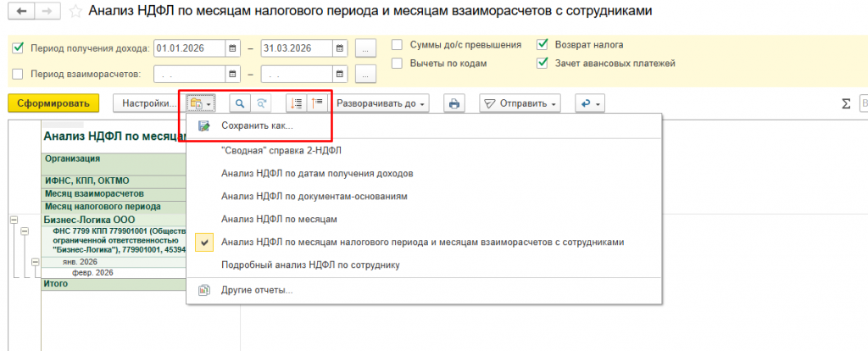Collapse the ФНС 7799 КПП group

(25, 231)
